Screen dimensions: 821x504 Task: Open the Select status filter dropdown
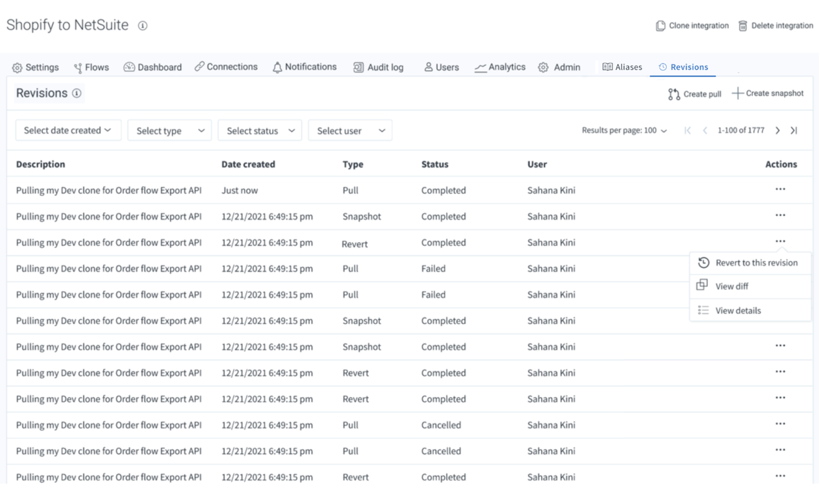(260, 130)
